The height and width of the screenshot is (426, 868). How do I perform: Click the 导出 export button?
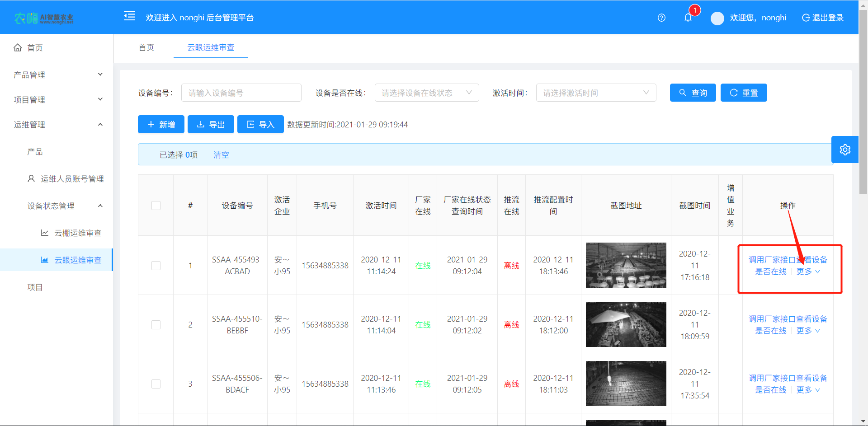[x=211, y=124]
